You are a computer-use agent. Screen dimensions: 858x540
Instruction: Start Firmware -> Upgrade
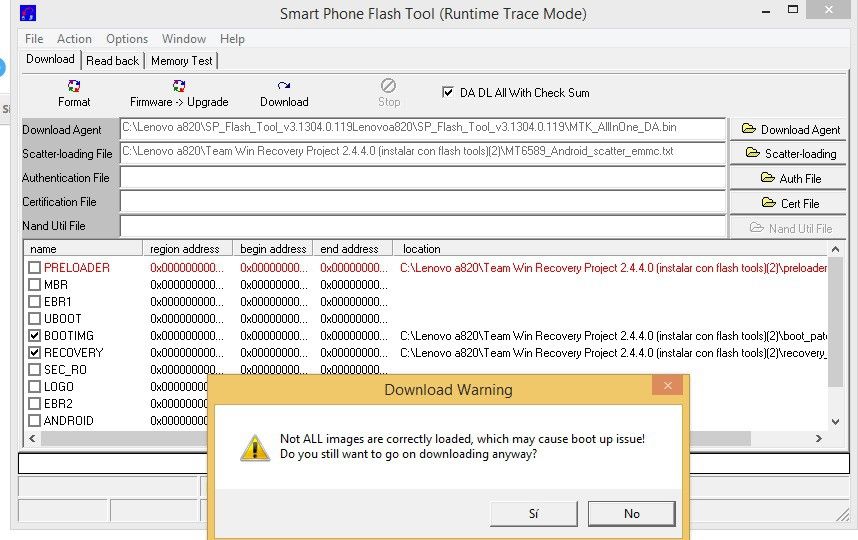tap(179, 94)
